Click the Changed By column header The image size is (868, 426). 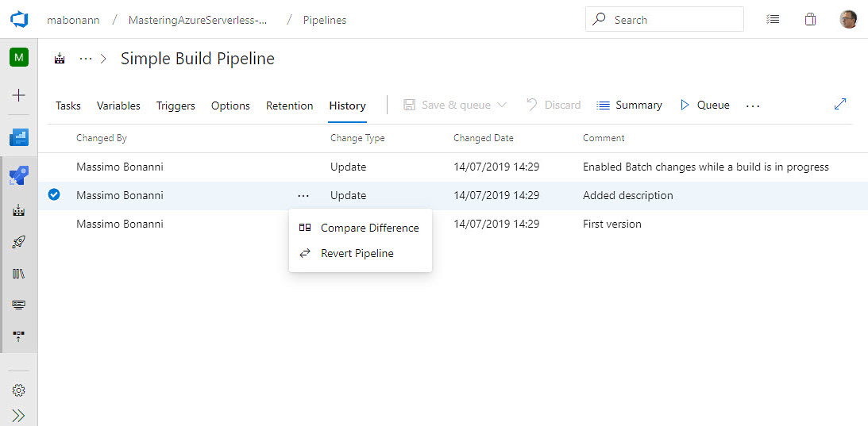pyautogui.click(x=102, y=138)
